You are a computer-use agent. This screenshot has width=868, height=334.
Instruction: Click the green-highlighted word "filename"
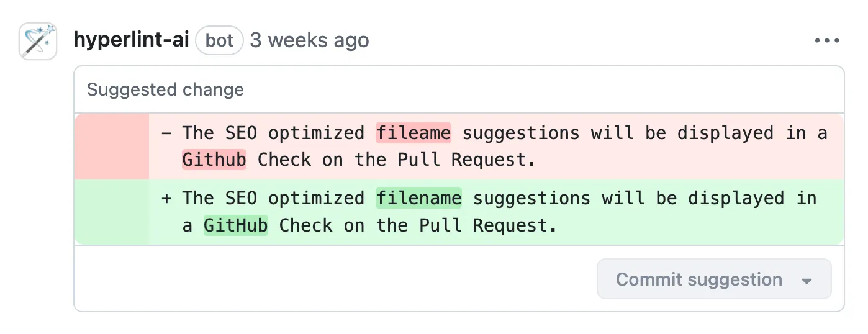[x=418, y=199]
